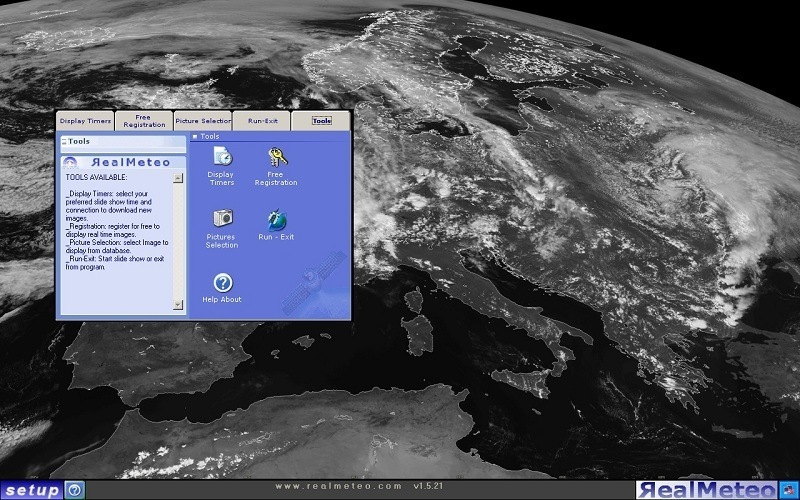Open the Pictures Selection camera icon
The image size is (800, 500).
tap(222, 218)
